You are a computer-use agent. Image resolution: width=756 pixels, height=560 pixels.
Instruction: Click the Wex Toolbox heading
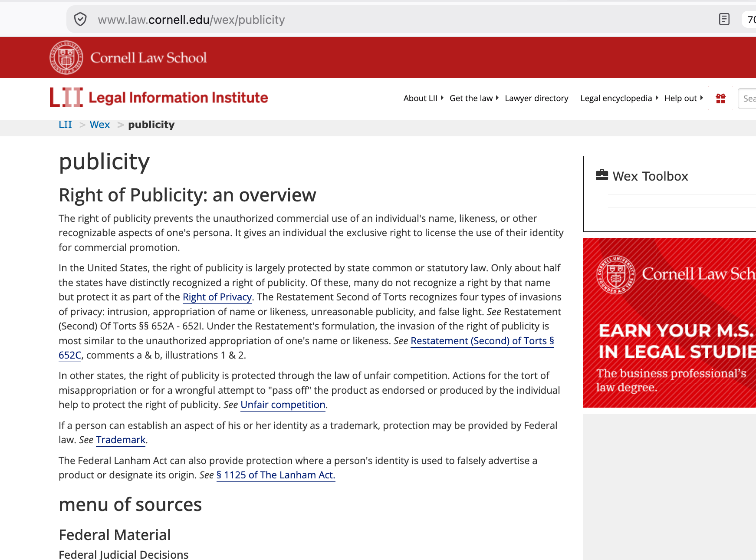[650, 176]
